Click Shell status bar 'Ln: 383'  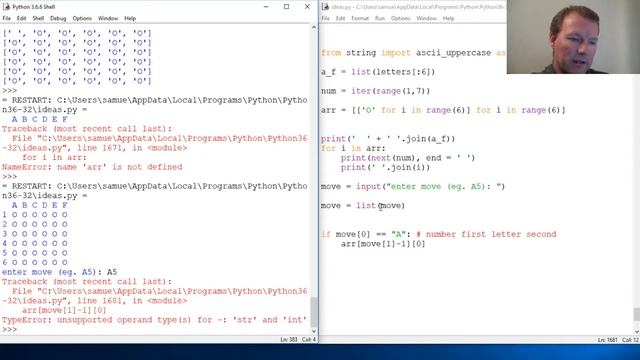pos(289,340)
